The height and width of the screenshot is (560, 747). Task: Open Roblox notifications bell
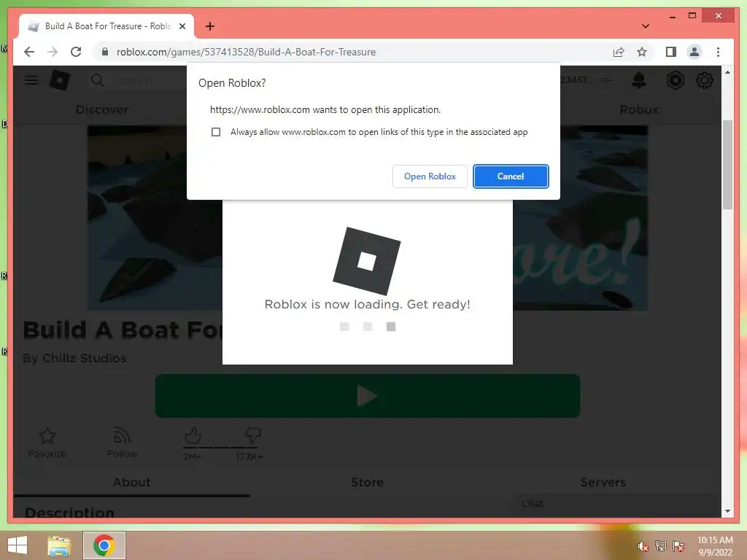(x=639, y=80)
